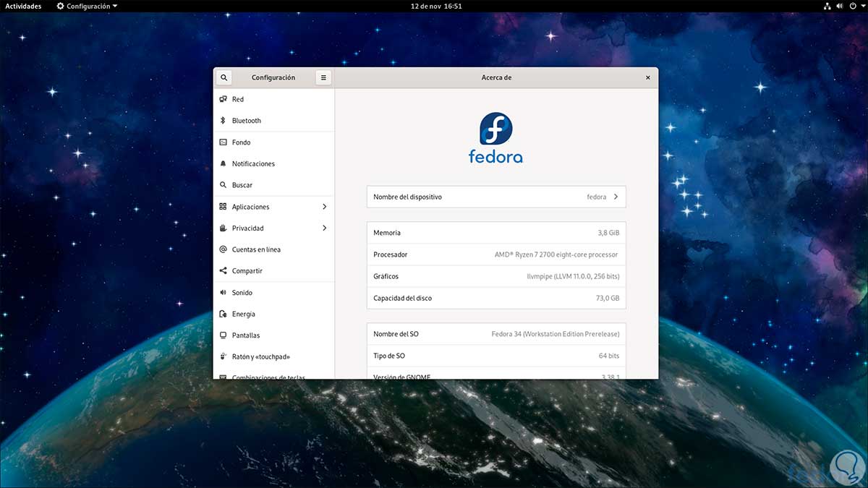Click the Fedora logo in Acerca de
This screenshot has width=868, height=488.
click(496, 137)
